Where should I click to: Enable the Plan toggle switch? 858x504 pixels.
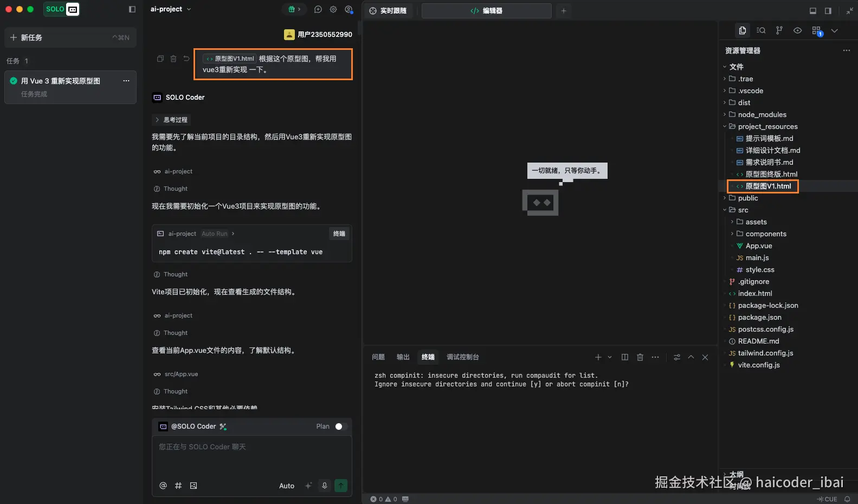341,427
